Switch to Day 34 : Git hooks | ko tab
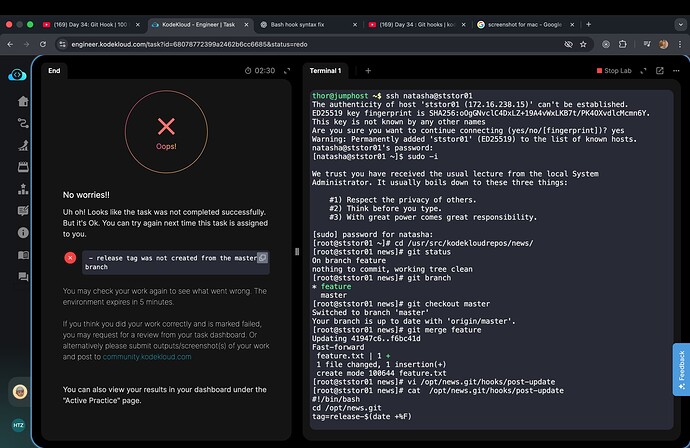 point(416,25)
